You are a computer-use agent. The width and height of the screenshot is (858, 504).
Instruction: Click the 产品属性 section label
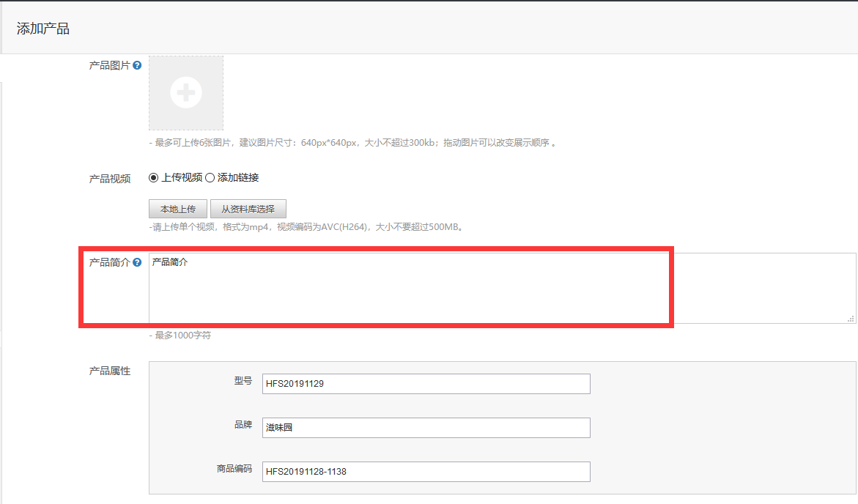pyautogui.click(x=109, y=371)
